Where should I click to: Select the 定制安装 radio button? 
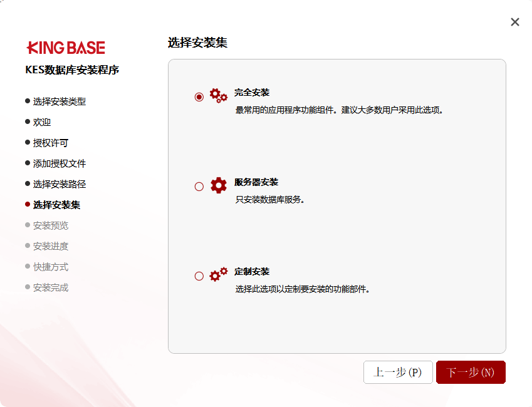(199, 276)
